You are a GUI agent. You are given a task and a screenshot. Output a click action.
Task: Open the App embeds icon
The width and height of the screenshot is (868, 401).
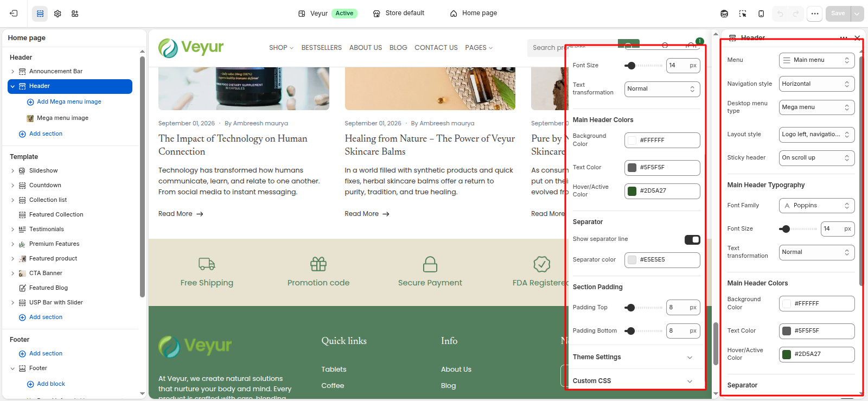click(75, 14)
